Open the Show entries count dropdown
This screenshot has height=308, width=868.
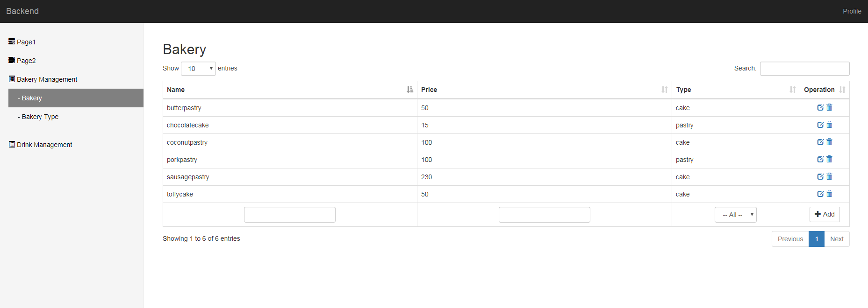point(198,69)
